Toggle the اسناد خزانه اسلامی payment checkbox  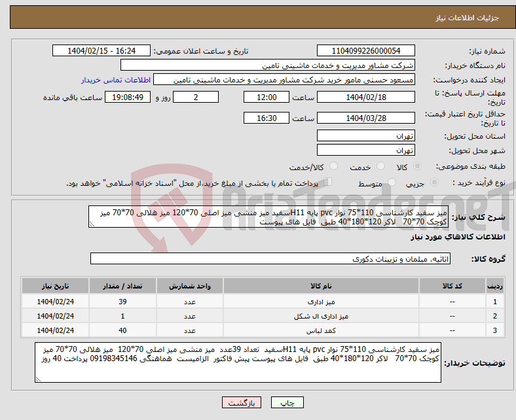point(328,182)
